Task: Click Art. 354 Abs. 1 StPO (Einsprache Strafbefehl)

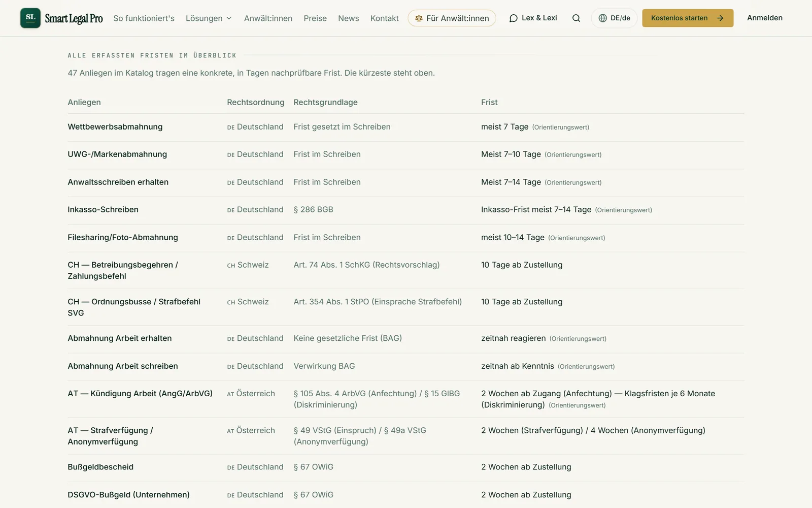Action: click(x=378, y=302)
